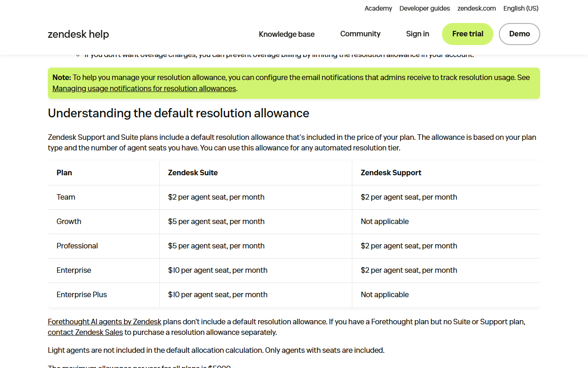The height and width of the screenshot is (368, 588).
Task: Open Managing usage notifications for resolution allowances link
Action: tap(144, 88)
